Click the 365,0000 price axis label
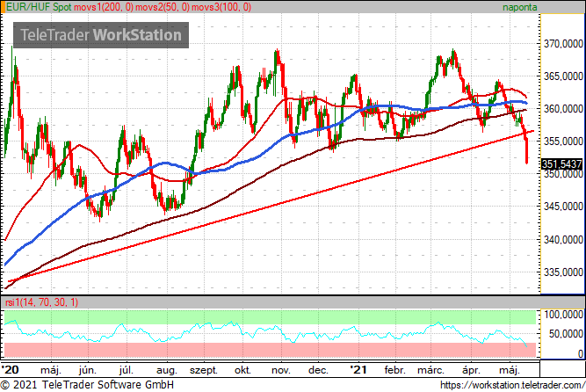Viewport: 586px width, 392px height. click(563, 76)
